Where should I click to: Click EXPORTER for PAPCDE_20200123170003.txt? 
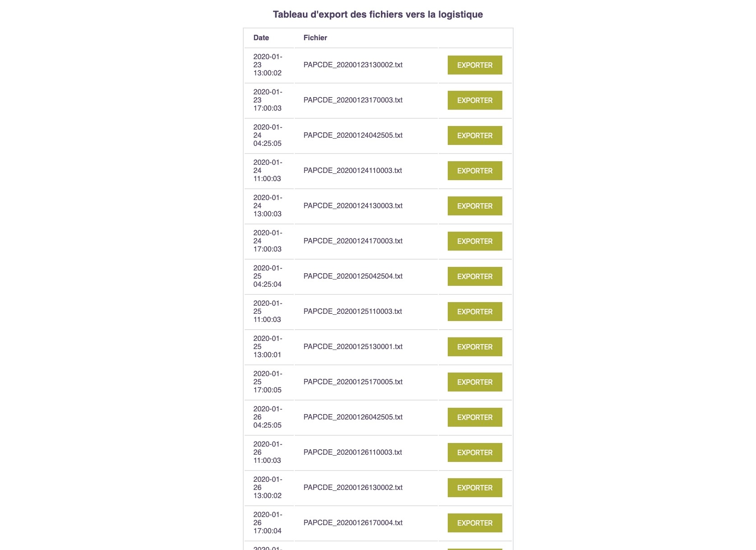(x=474, y=100)
